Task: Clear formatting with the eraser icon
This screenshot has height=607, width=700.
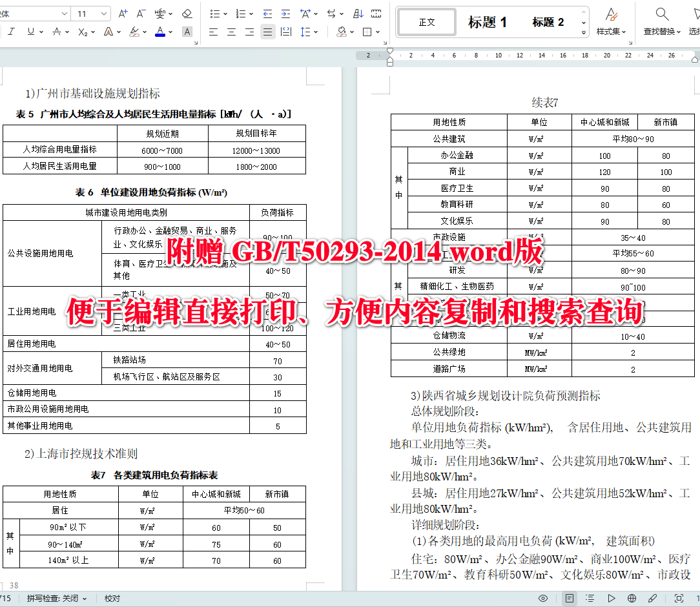Action: point(187,12)
